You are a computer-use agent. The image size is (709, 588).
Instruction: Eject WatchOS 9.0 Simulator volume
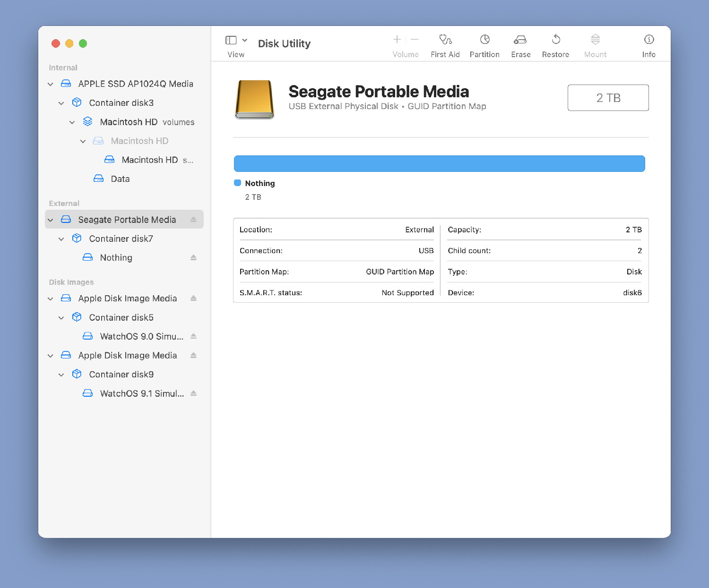[193, 336]
